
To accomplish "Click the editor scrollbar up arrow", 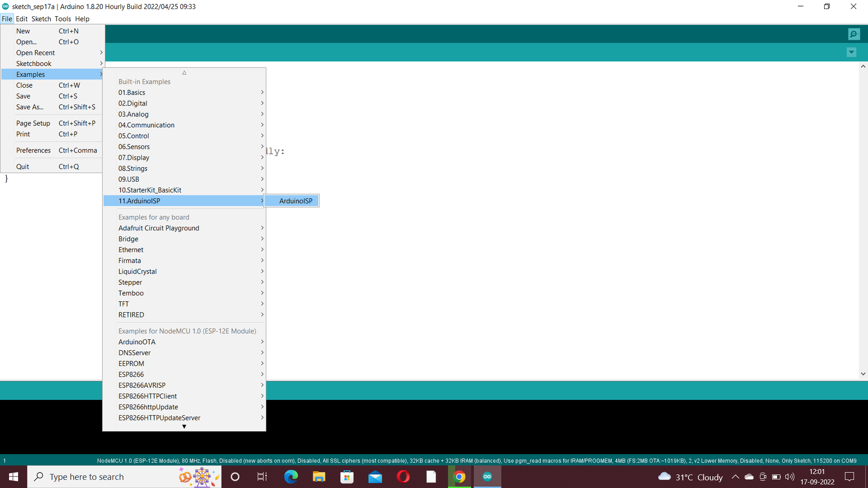I will tap(863, 67).
